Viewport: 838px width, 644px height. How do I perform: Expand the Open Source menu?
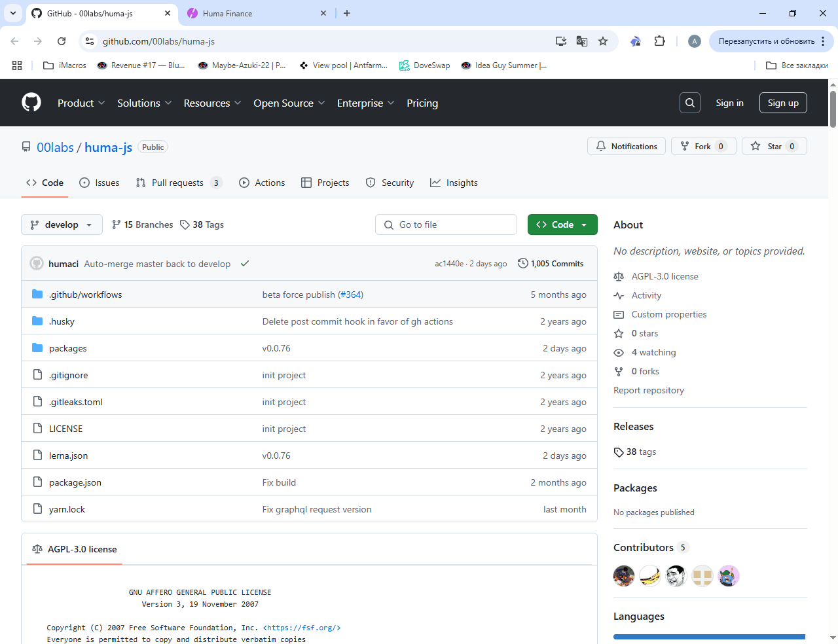(289, 103)
